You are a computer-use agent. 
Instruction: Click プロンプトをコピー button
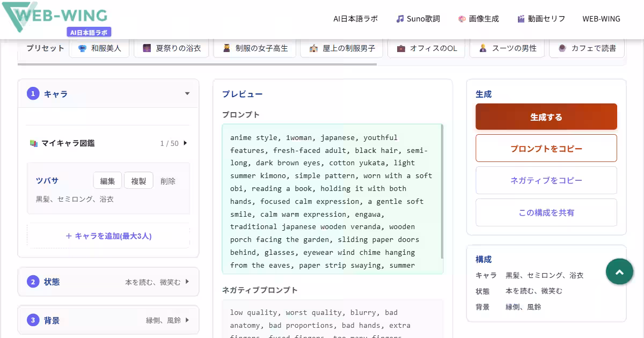[546, 148]
